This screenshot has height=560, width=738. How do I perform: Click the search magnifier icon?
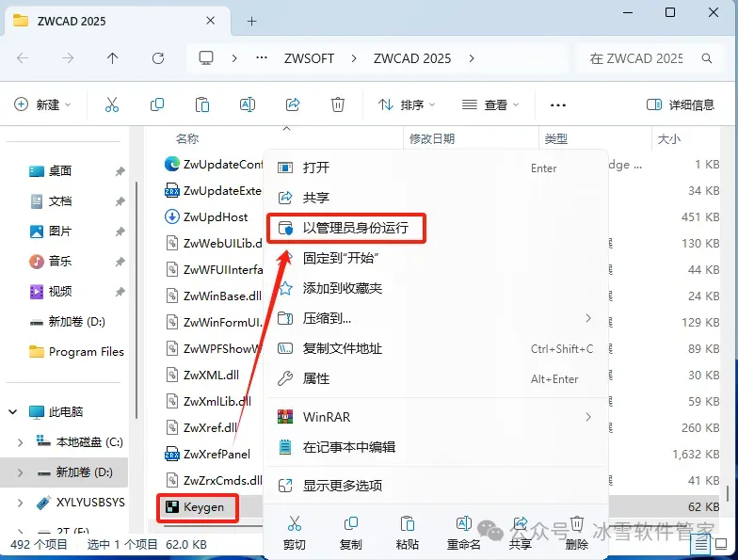point(706,58)
